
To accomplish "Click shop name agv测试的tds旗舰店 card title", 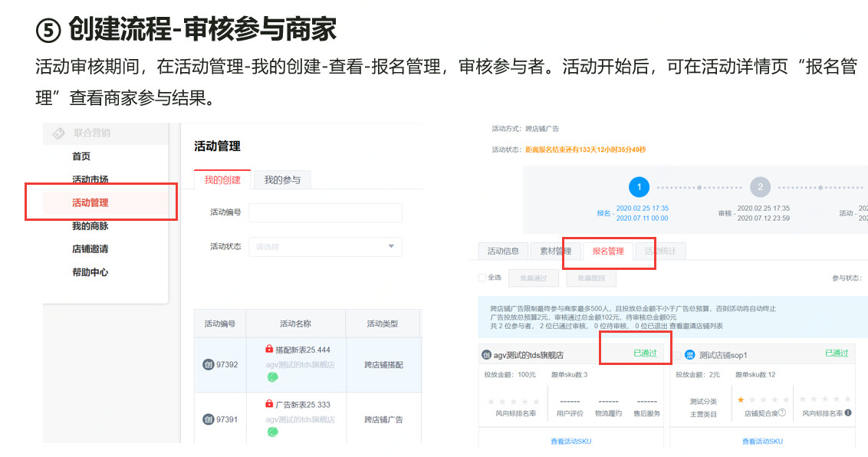I will pos(528,355).
